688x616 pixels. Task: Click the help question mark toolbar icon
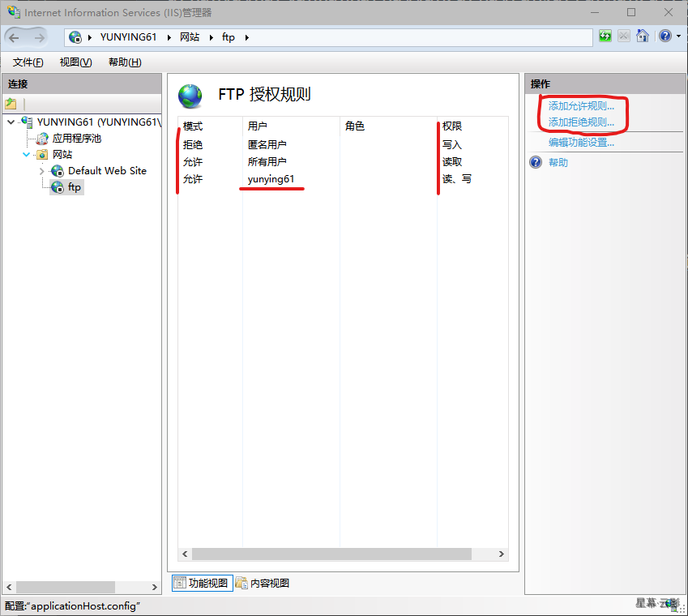[664, 36]
